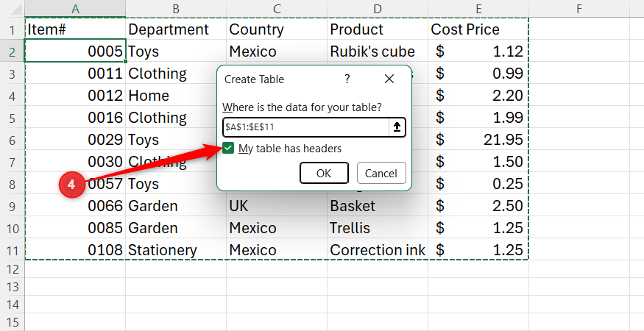Select row 12 header
The height and width of the screenshot is (331, 644).
point(13,269)
